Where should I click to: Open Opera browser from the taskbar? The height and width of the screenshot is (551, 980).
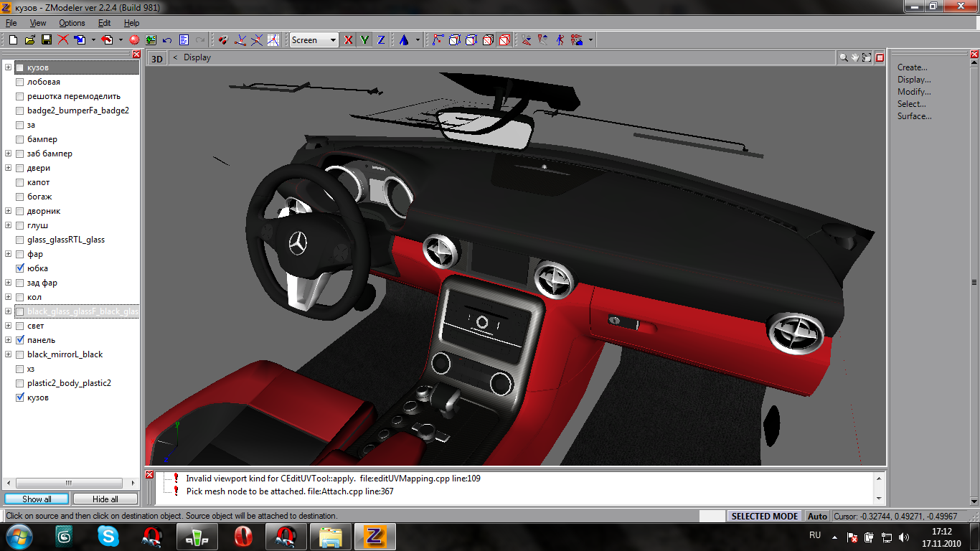point(242,536)
